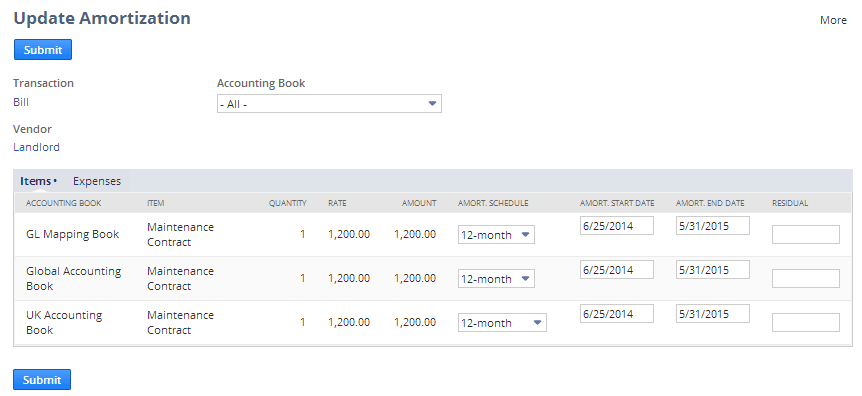Click Residual field for Global Accounting Book
This screenshot has width=862, height=396.
[x=806, y=278]
